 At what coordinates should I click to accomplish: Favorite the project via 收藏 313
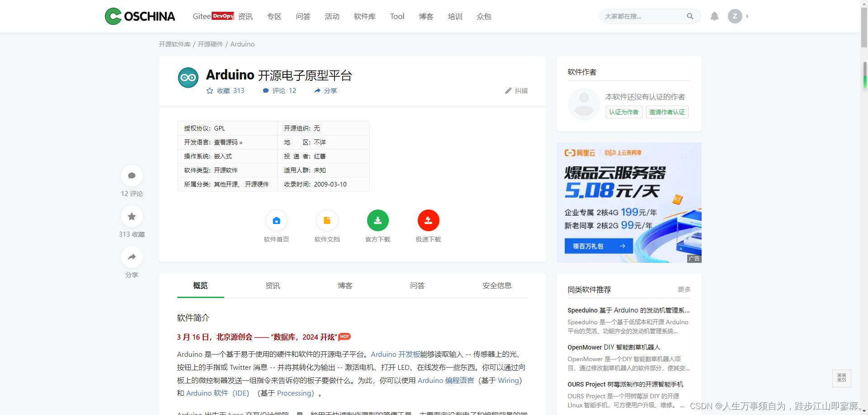pyautogui.click(x=225, y=91)
